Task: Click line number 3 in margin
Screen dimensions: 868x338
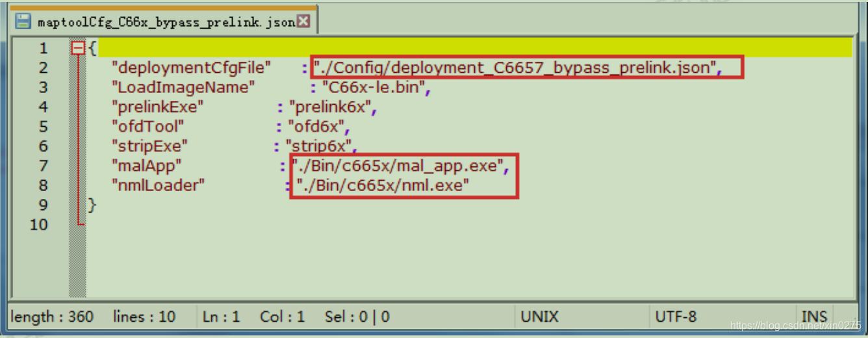Action: tap(43, 87)
